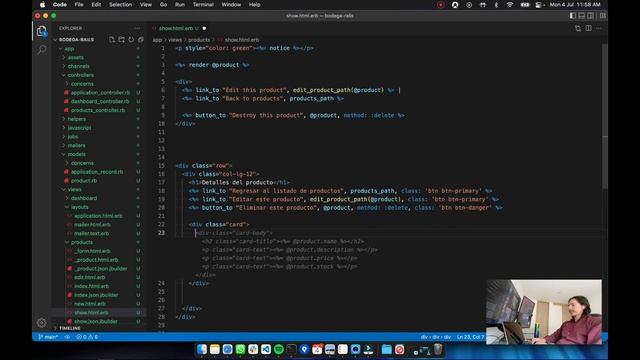Open changes compare icon in editor toolbar
This screenshot has height=360, width=640.
tap(578, 28)
